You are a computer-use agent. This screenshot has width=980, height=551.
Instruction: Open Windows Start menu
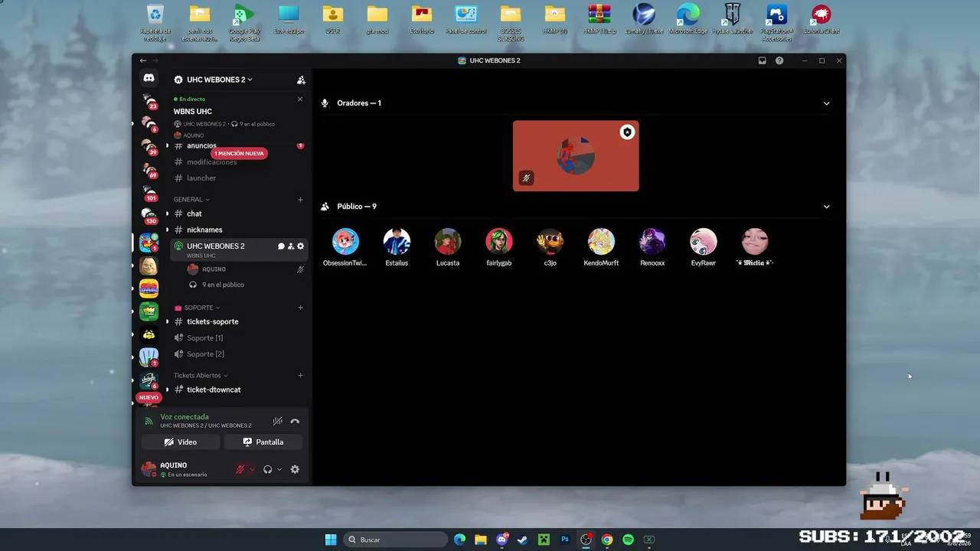pos(331,540)
